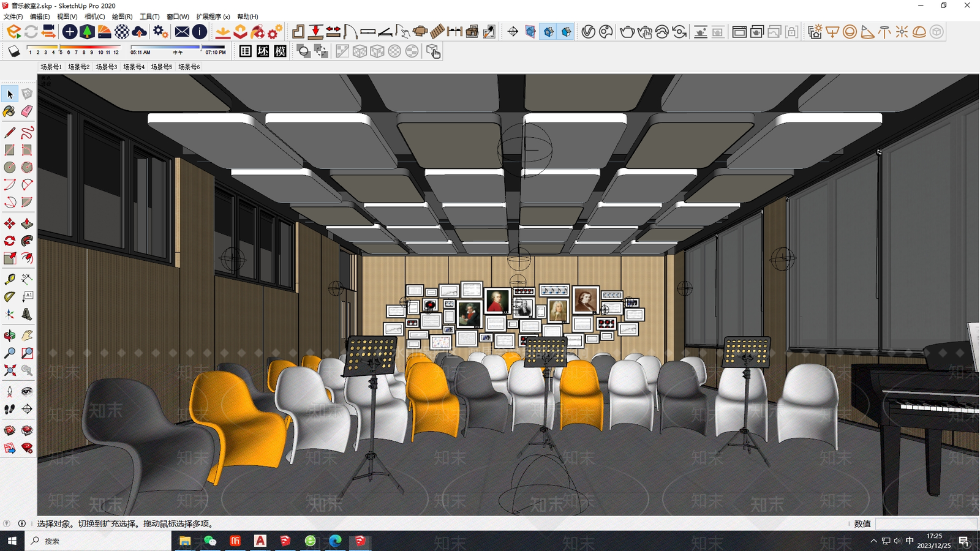980x551 pixels.
Task: Click the 模 toolbar button
Action: (280, 51)
